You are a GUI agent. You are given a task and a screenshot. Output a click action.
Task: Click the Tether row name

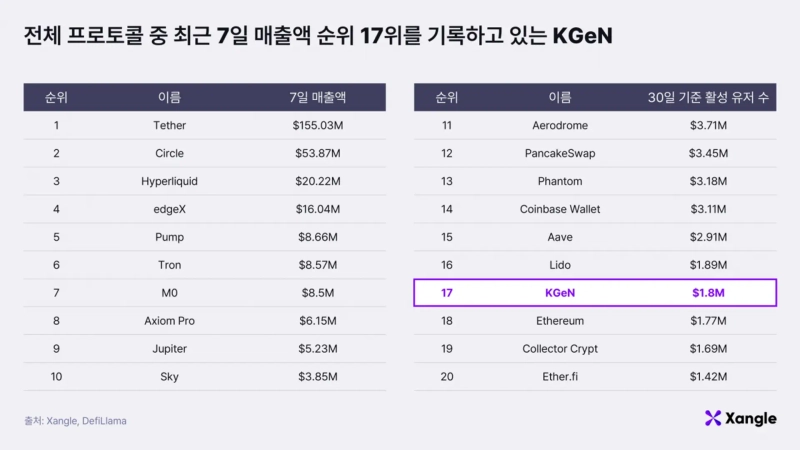[170, 125]
